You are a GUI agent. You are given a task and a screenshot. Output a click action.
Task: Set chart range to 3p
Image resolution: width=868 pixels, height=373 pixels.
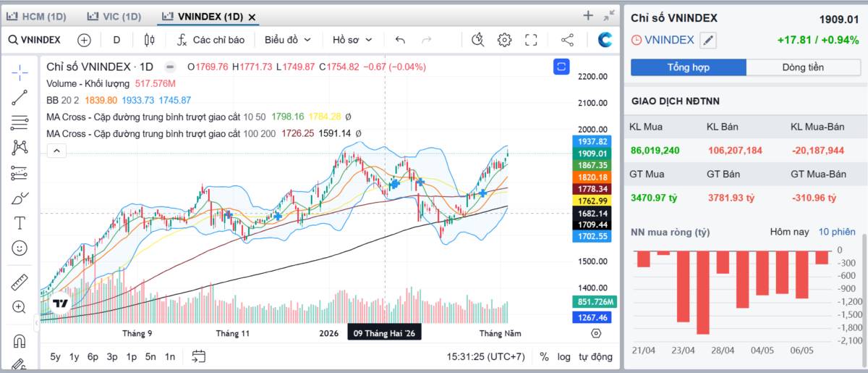point(112,356)
